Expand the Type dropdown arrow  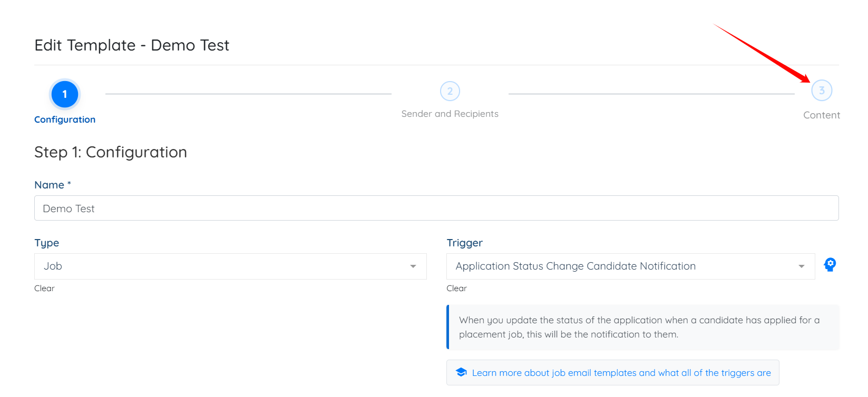413,266
